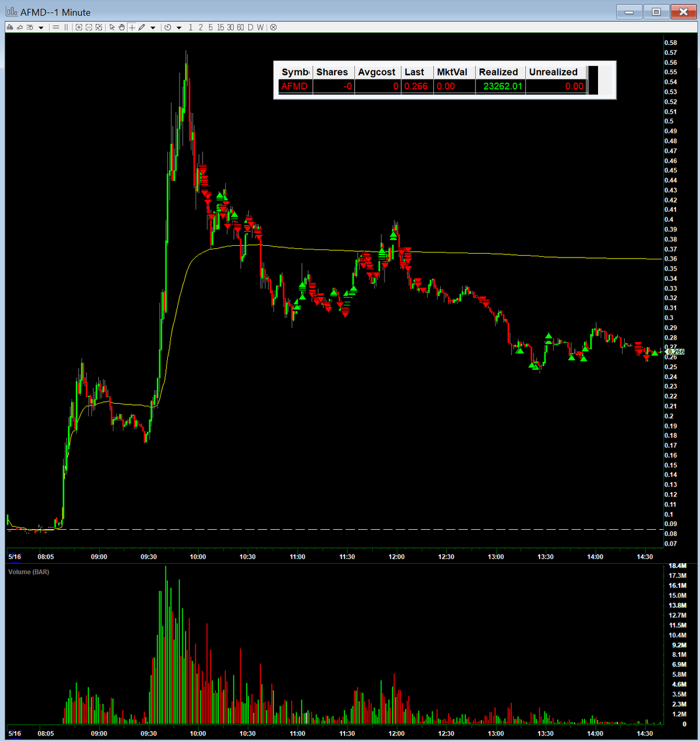Screen dimensions: 700x741
Task: Switch to the Weekly (W) interval
Action: click(260, 27)
